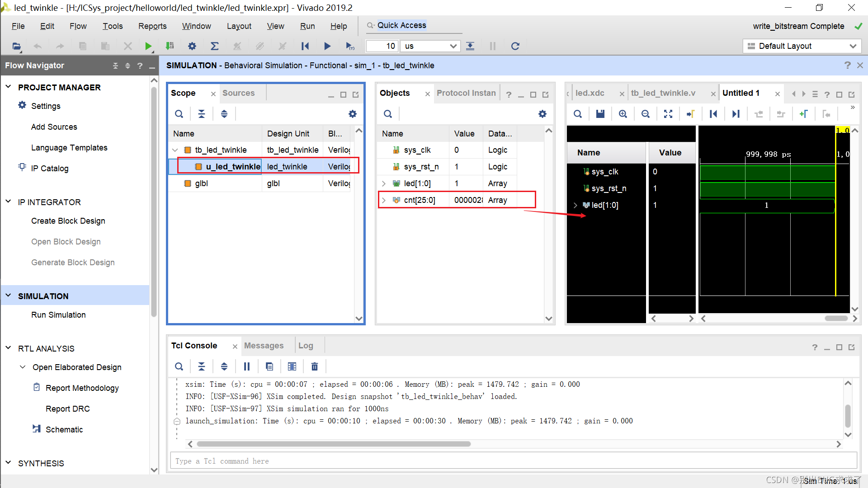
Task: Collapse the SIMULATION section in Flow Navigator
Action: click(x=8, y=296)
